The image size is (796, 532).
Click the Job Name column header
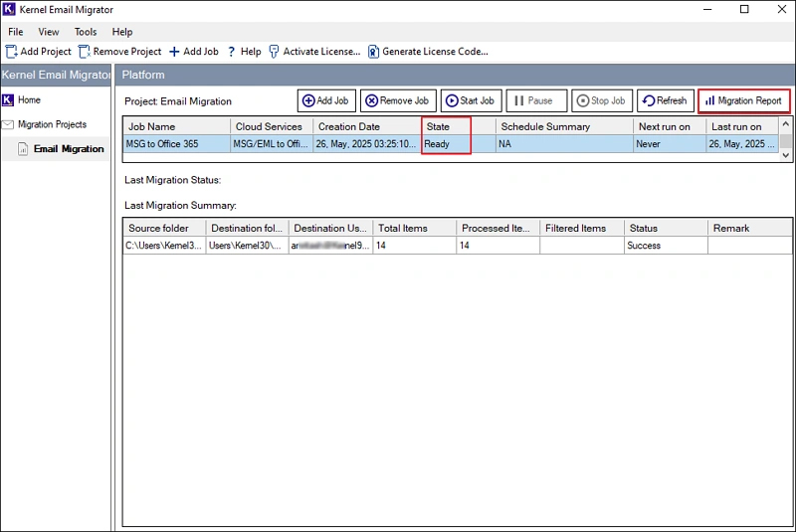point(177,127)
